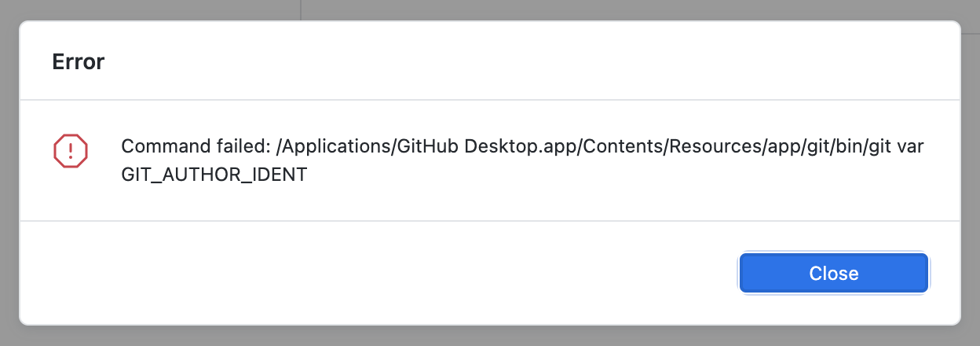Click "Desktop.app" in the error message
Image resolution: width=980 pixels, height=346 pixels.
click(516, 147)
